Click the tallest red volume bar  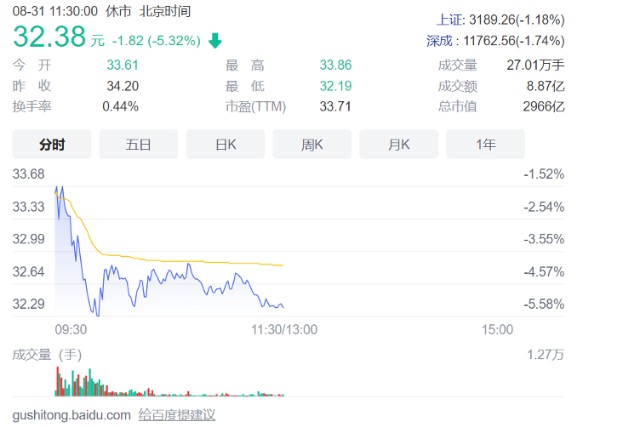[x=58, y=381]
